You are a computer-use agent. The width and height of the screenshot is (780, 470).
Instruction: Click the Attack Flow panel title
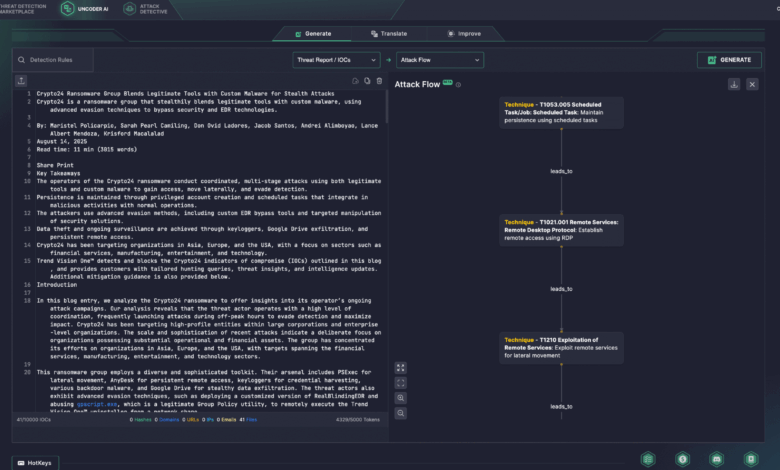[417, 85]
